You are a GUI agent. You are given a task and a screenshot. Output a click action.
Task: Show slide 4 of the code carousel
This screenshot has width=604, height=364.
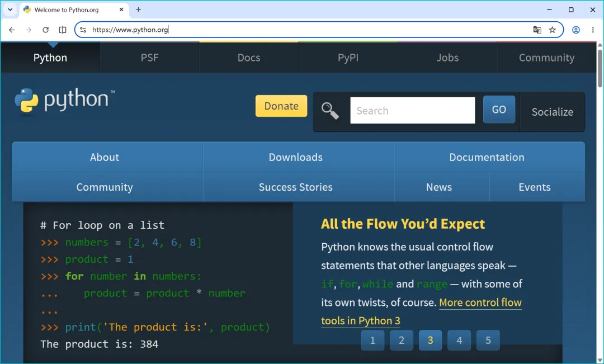click(459, 340)
